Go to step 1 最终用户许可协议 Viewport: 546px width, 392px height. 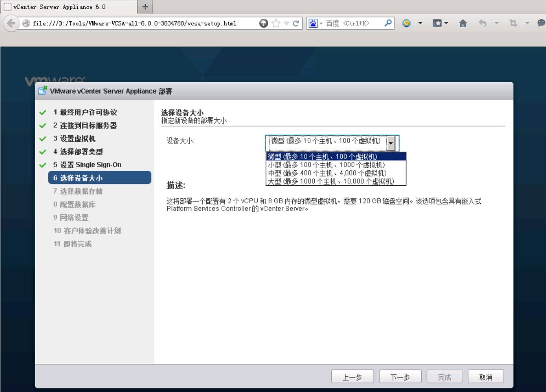pos(85,112)
